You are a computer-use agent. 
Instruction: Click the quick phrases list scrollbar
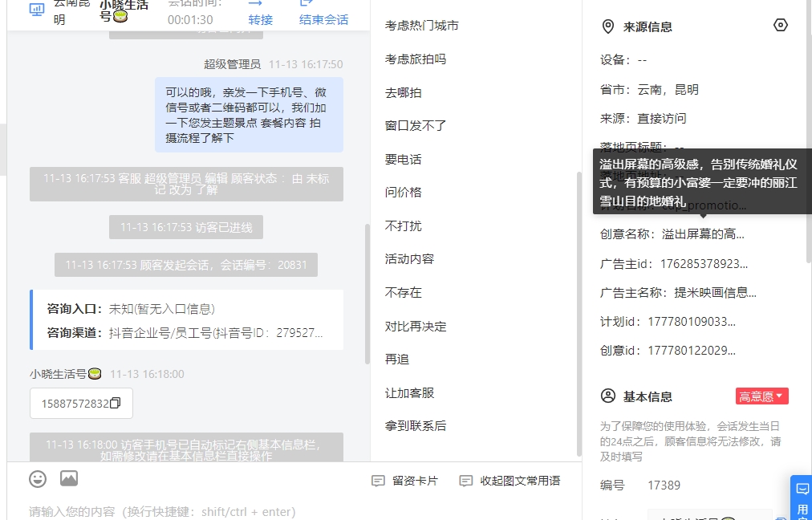coord(579,314)
